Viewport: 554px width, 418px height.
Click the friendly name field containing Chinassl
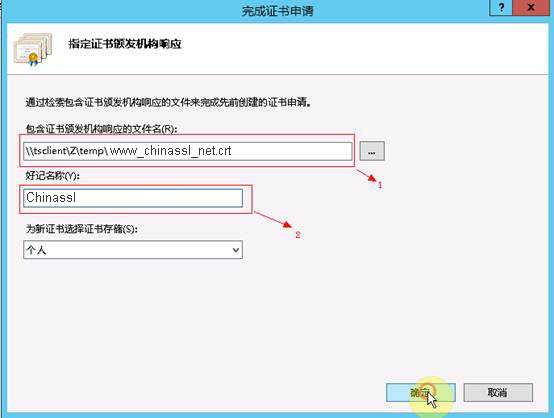coord(133,198)
